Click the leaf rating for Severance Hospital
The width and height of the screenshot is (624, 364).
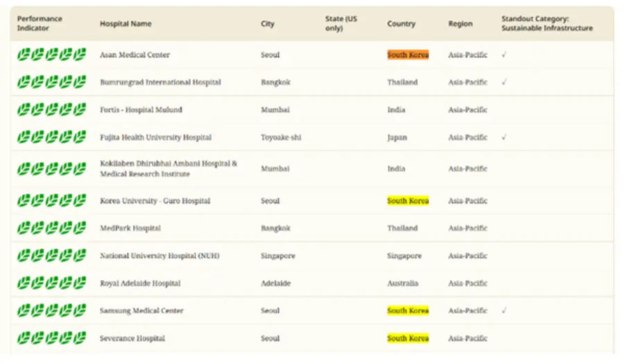[x=51, y=338]
